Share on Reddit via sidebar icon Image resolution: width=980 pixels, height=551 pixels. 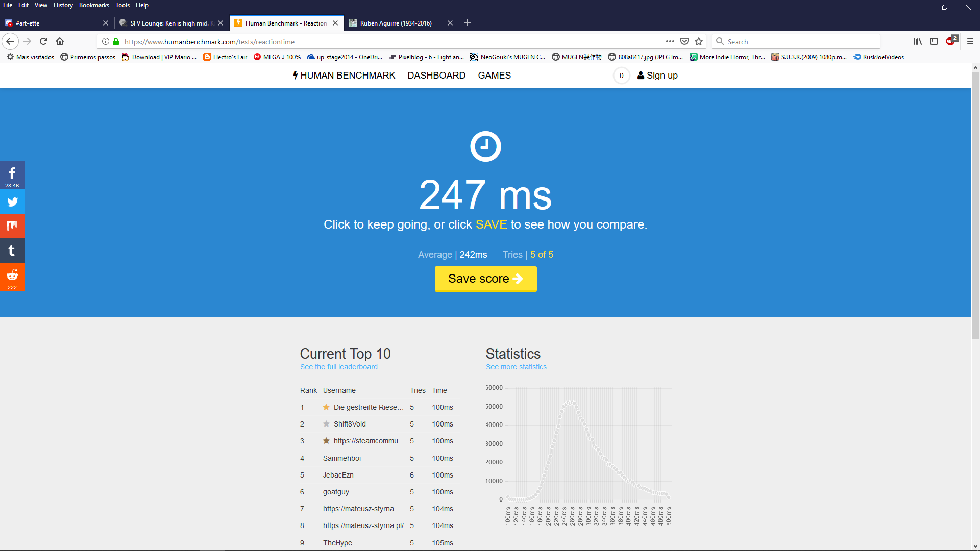[12, 277]
